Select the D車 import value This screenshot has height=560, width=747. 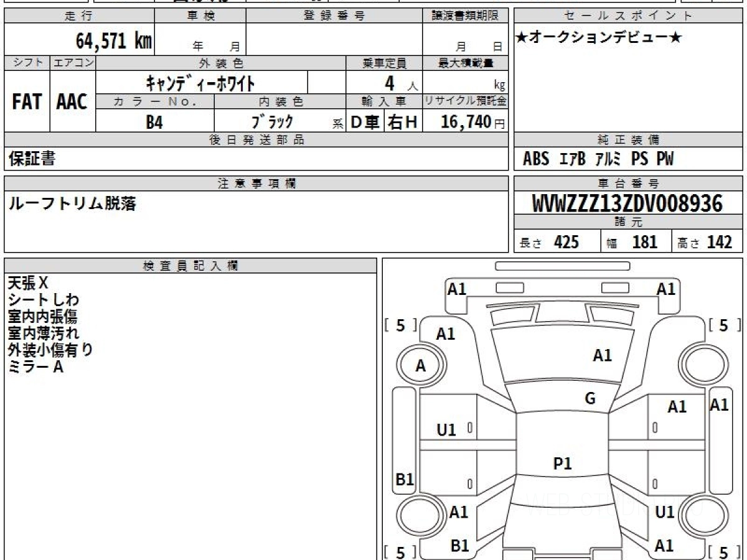[x=365, y=122]
